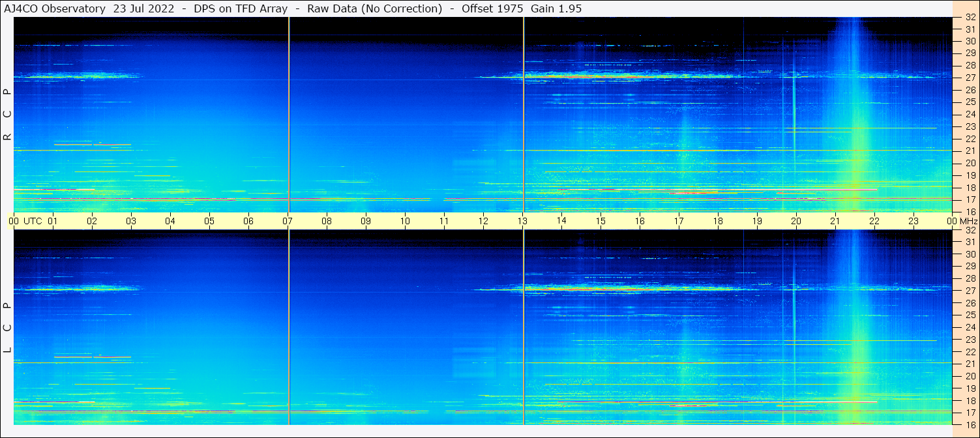
Task: Click the "16" hour tick on time axis
Action: [640, 221]
